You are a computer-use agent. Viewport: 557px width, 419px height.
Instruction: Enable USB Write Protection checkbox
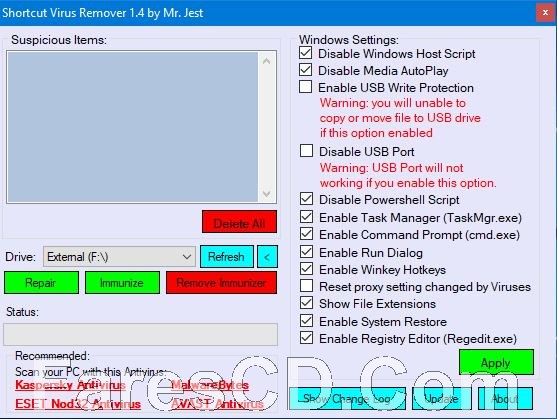[305, 87]
